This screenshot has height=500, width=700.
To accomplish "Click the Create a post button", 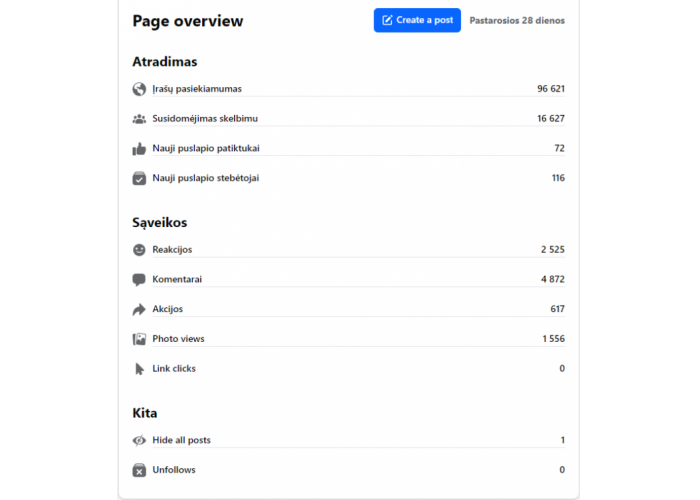I will (417, 20).
